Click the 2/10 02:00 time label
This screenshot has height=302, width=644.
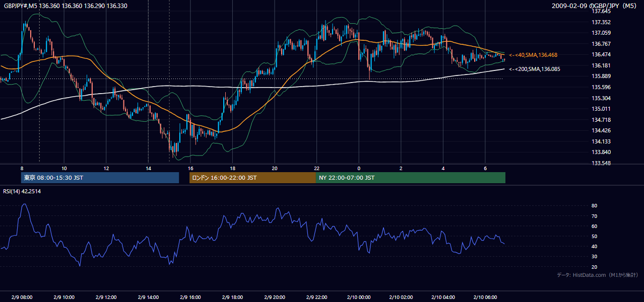pyautogui.click(x=401, y=297)
